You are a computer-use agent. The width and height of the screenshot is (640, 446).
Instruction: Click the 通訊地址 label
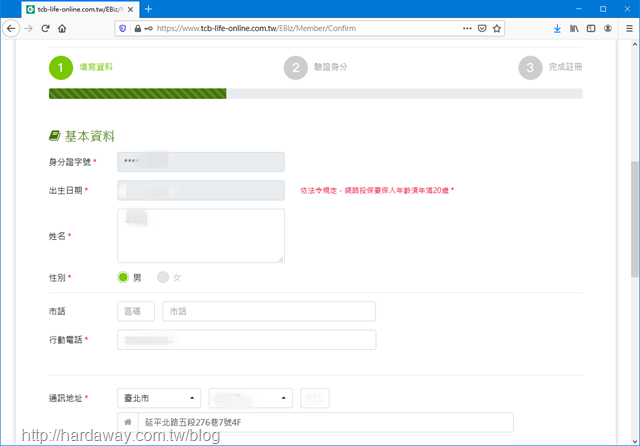click(66, 398)
